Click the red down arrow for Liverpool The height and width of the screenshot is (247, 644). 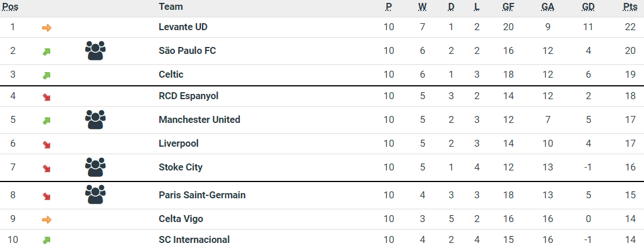point(47,144)
